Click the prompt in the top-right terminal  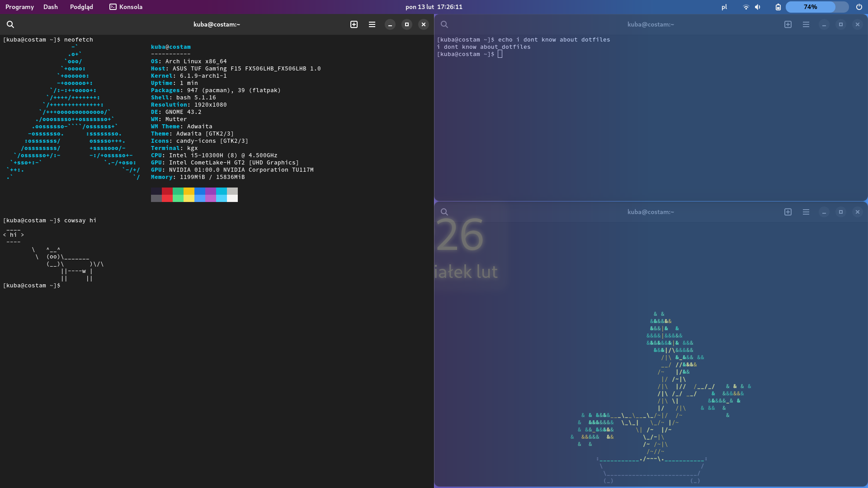click(x=499, y=54)
